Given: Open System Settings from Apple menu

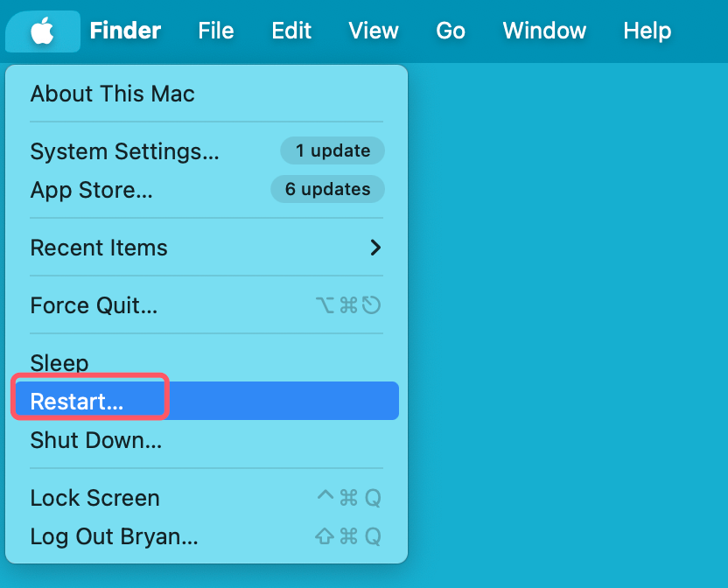Looking at the screenshot, I should point(124,151).
